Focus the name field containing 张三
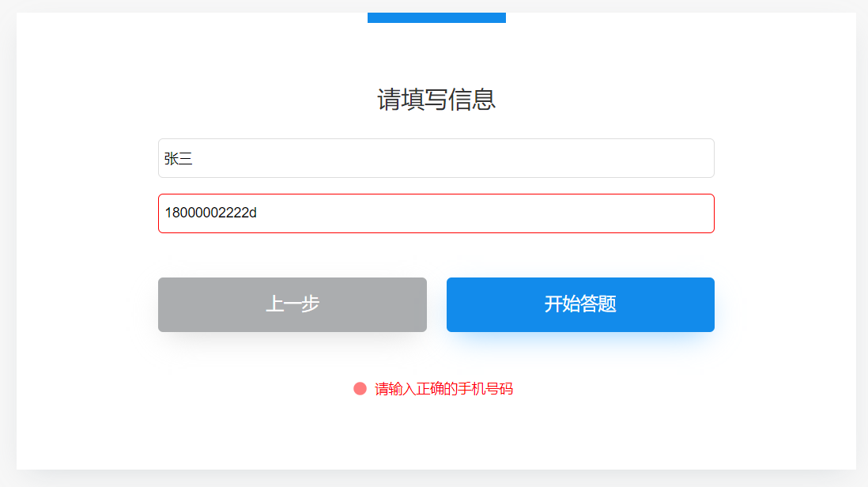 pos(436,158)
